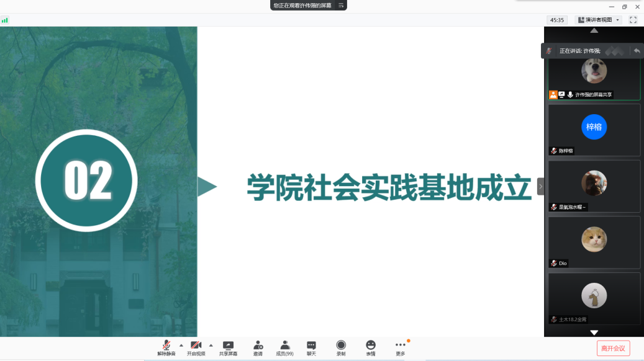Select the 陈梓榕 participant tile

[594, 130]
